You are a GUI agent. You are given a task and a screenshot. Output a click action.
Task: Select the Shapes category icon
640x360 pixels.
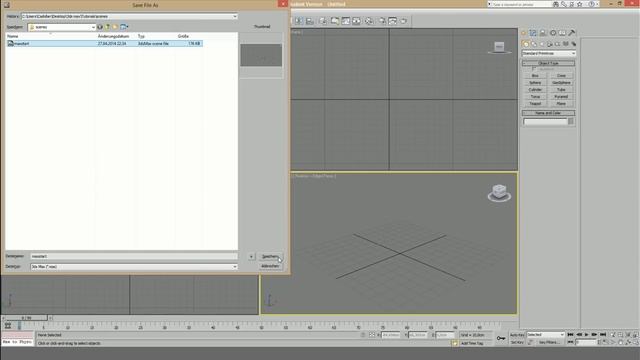[534, 44]
